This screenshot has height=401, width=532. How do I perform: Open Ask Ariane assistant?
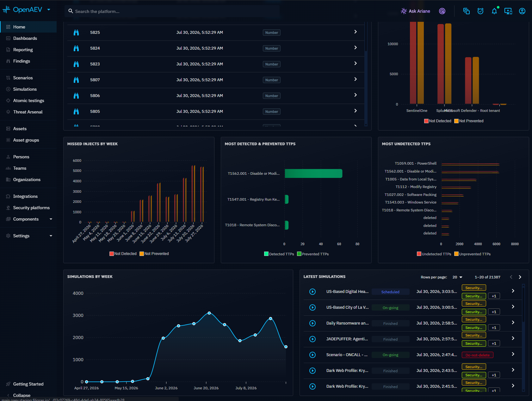(415, 11)
